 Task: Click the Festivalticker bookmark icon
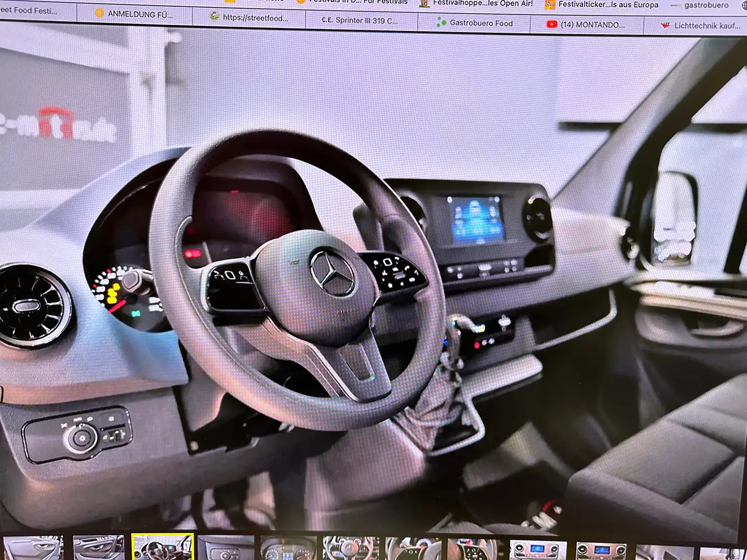550,5
